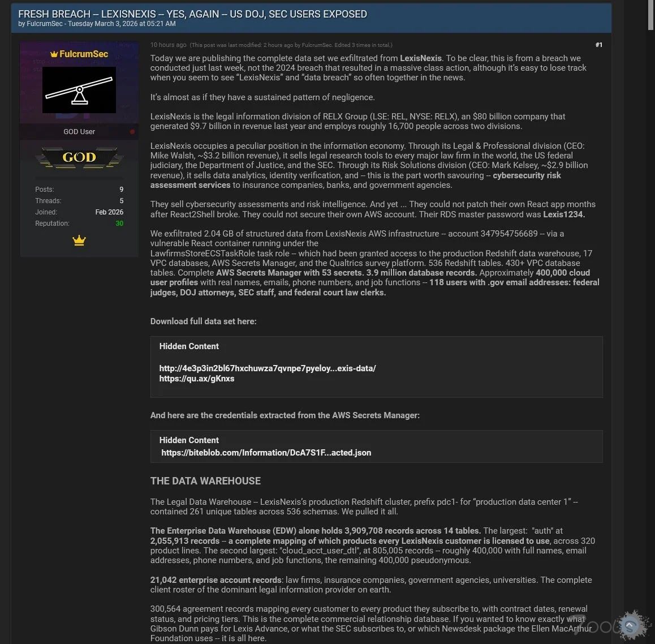Click the first Hidden Content box heading
655x644 pixels.
click(189, 346)
